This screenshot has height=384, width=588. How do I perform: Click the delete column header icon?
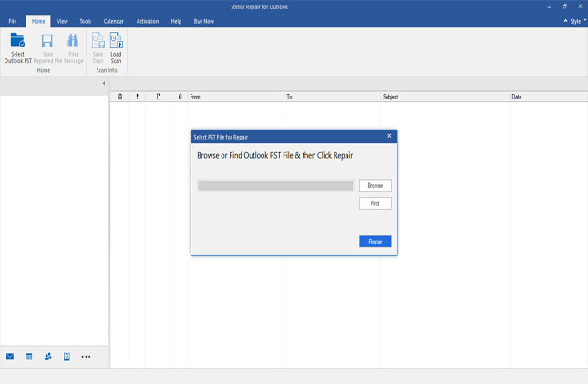pos(119,96)
